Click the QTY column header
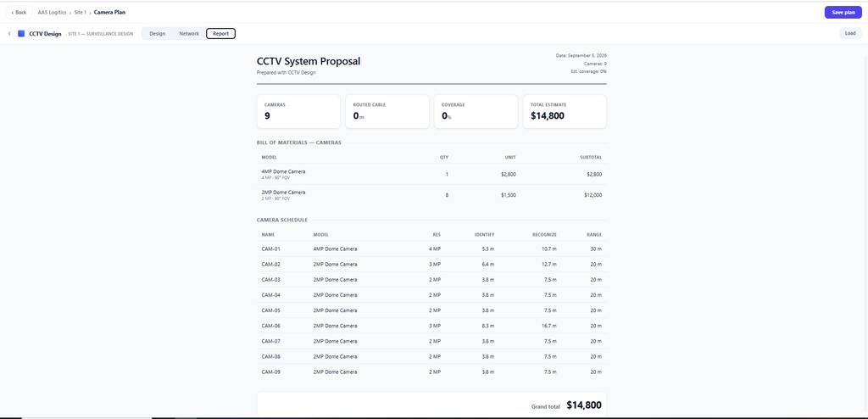The image size is (868, 419). (x=444, y=158)
